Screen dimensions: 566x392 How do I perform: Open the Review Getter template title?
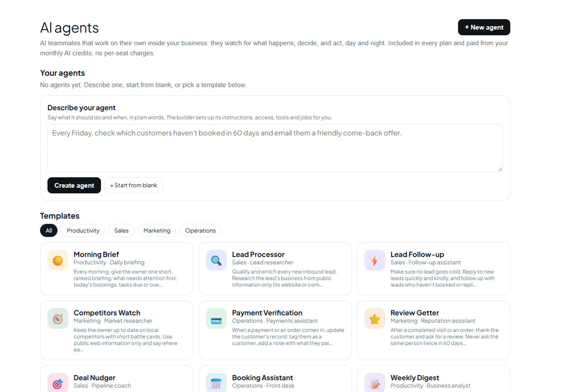click(x=415, y=313)
